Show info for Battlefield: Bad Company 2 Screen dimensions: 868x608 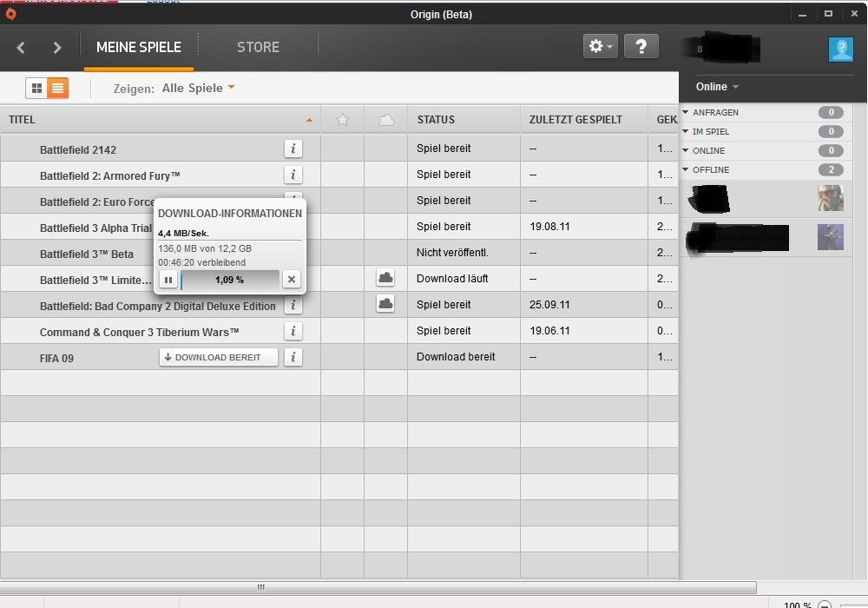293,305
